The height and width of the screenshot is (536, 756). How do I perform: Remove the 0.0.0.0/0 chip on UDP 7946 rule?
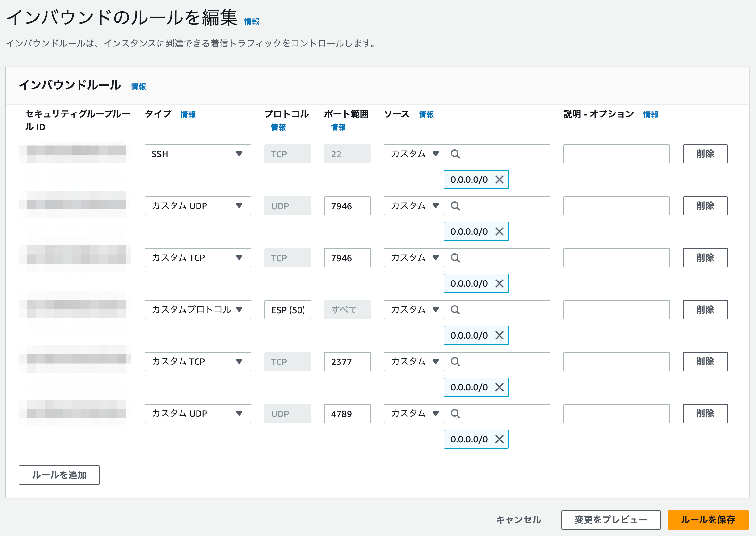pos(499,231)
